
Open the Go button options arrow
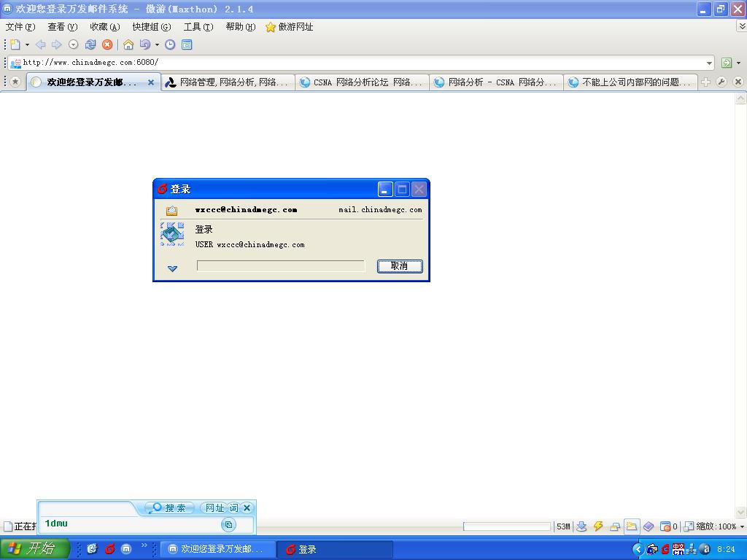(738, 63)
